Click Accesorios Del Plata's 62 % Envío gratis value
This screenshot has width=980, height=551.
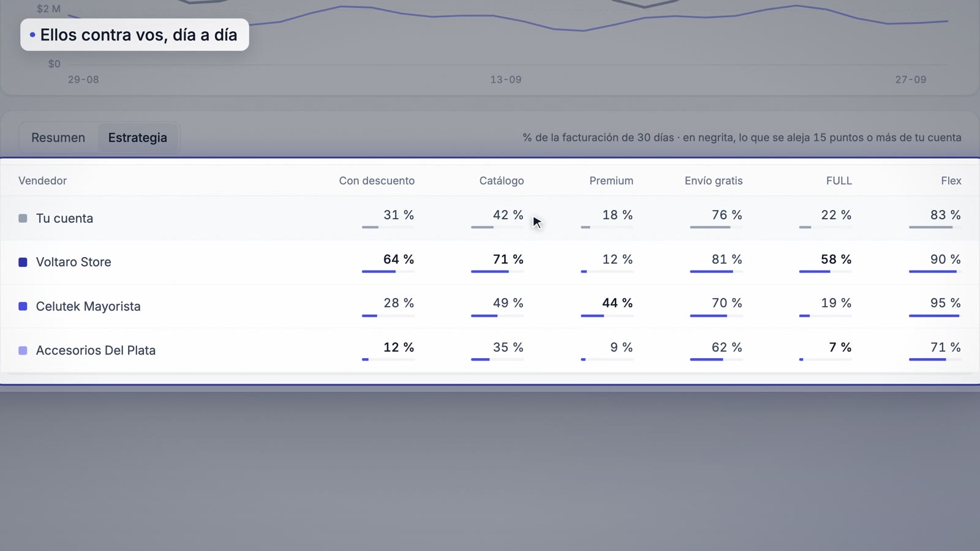(727, 347)
